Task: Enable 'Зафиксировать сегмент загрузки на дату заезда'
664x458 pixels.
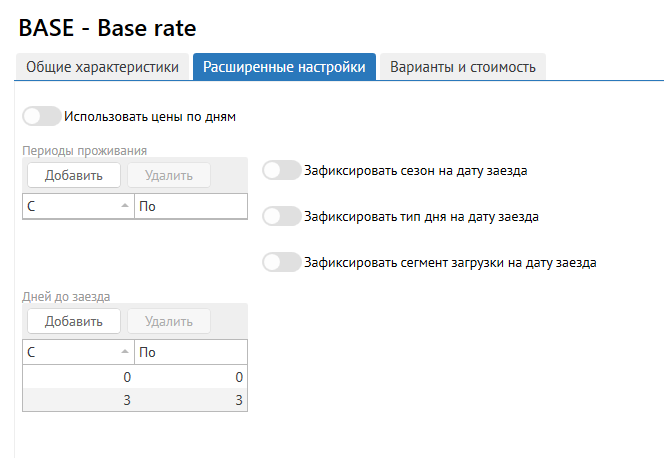Action: (x=281, y=263)
